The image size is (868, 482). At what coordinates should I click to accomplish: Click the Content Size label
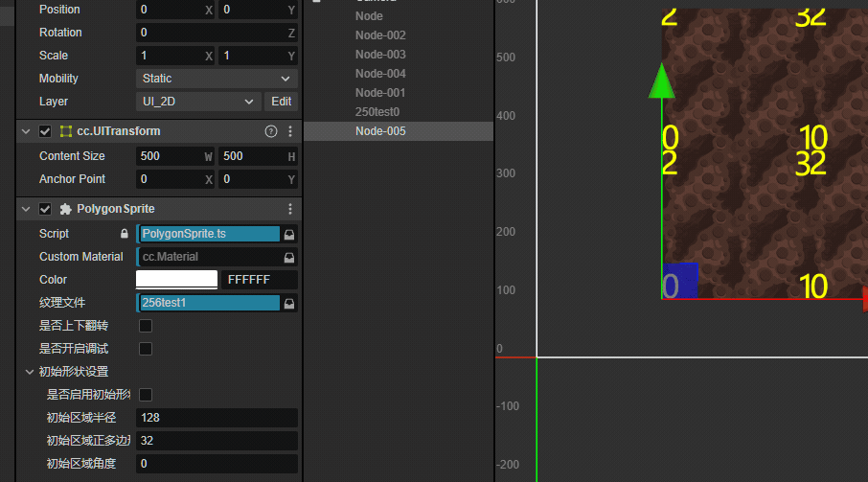tap(72, 156)
